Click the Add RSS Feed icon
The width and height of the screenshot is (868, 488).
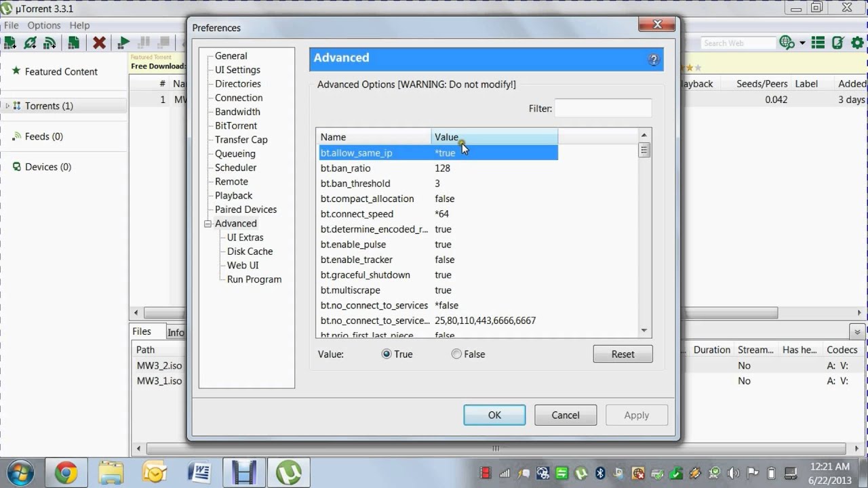tap(50, 43)
